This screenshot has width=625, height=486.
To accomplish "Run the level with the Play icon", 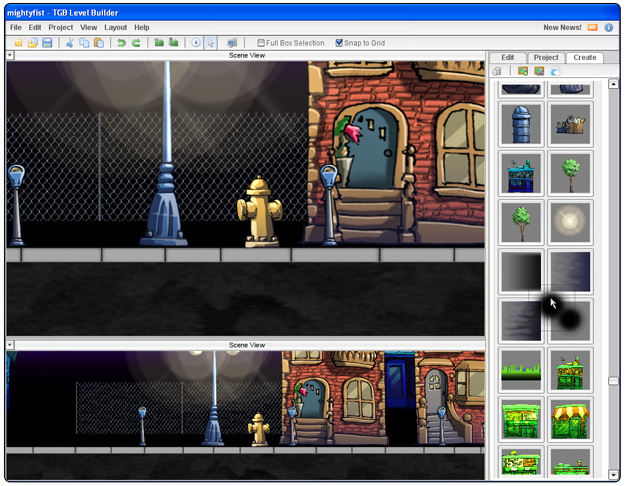I will pyautogui.click(x=196, y=43).
